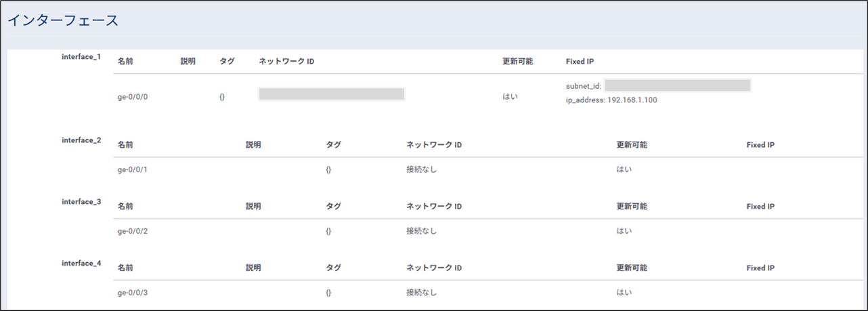The width and height of the screenshot is (868, 311).
Task: Click the 説明 header in interface_3
Action: pyautogui.click(x=253, y=206)
